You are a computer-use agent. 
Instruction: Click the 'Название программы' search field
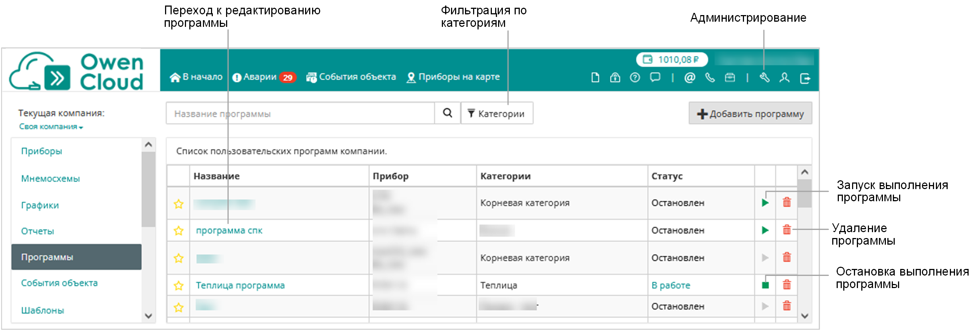tap(300, 113)
